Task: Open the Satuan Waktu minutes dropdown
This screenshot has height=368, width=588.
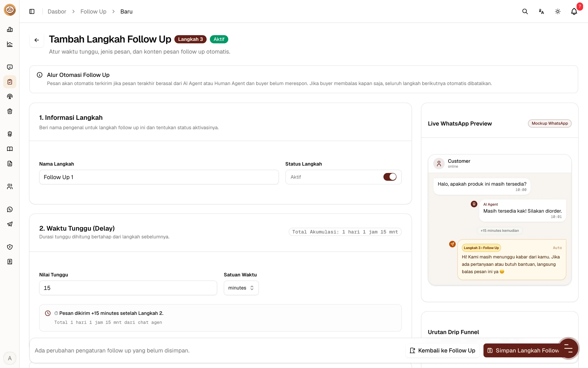Action: click(x=241, y=288)
